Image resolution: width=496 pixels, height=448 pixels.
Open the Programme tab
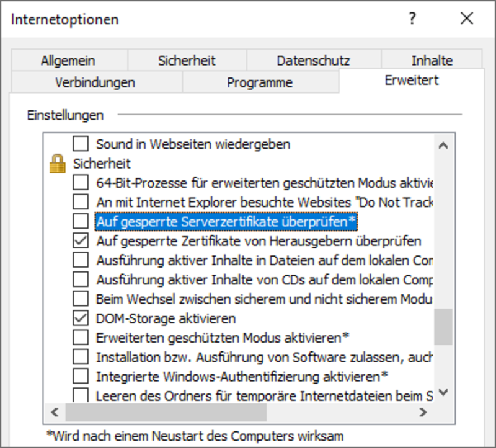click(x=260, y=82)
